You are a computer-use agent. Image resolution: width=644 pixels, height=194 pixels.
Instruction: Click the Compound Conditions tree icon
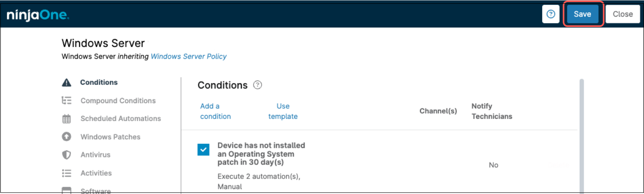66,100
